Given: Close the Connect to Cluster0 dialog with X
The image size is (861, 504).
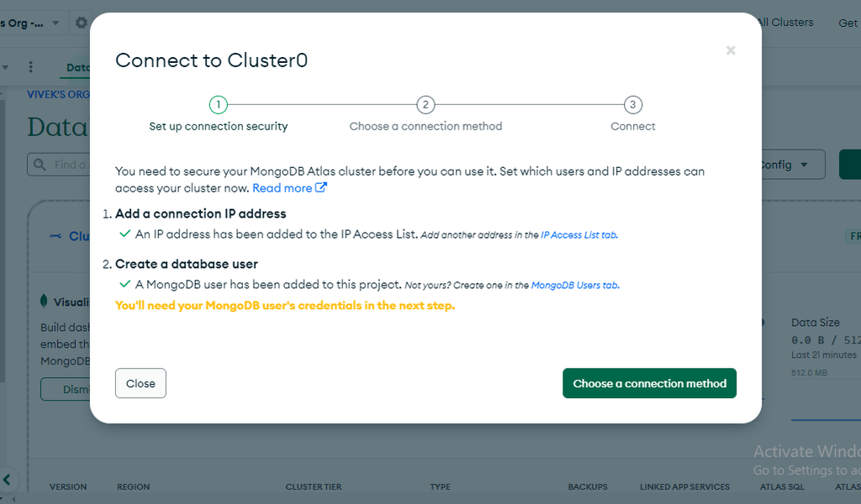Looking at the screenshot, I should point(731,50).
